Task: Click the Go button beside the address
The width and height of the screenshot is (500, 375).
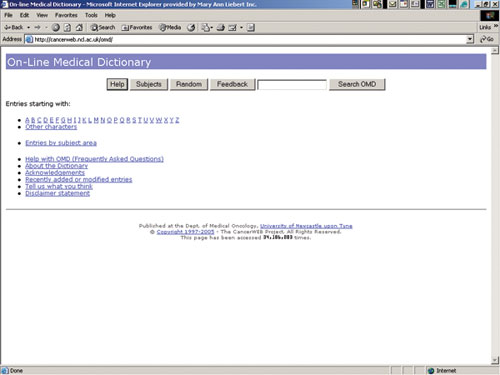Action: [x=487, y=39]
